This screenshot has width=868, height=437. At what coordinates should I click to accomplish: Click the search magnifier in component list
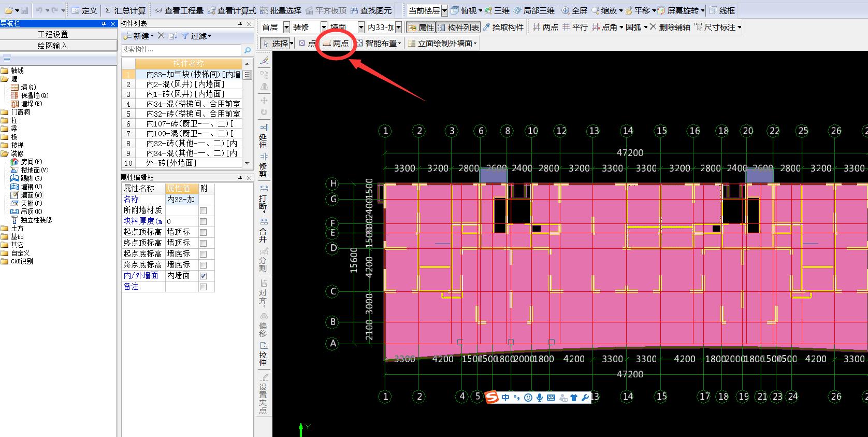[x=248, y=50]
